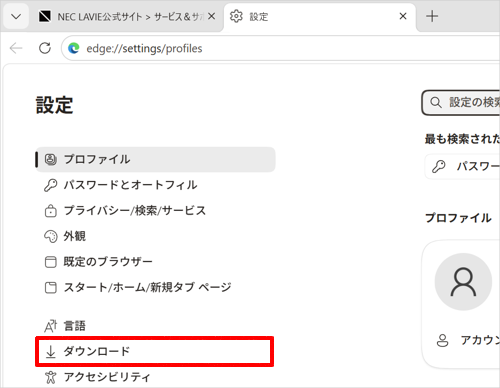Go back with the back arrow
The image size is (500, 388).
tap(16, 48)
